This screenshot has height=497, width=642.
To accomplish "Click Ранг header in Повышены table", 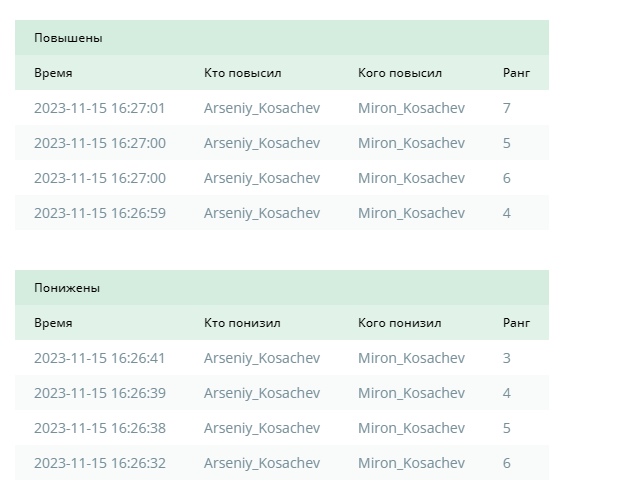I will click(516, 73).
